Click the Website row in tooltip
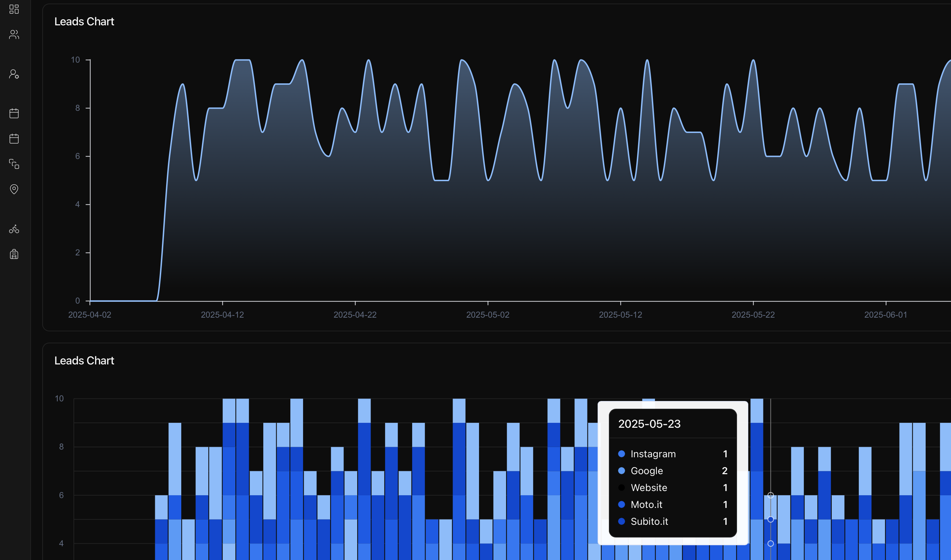Image resolution: width=951 pixels, height=560 pixels. tap(673, 488)
